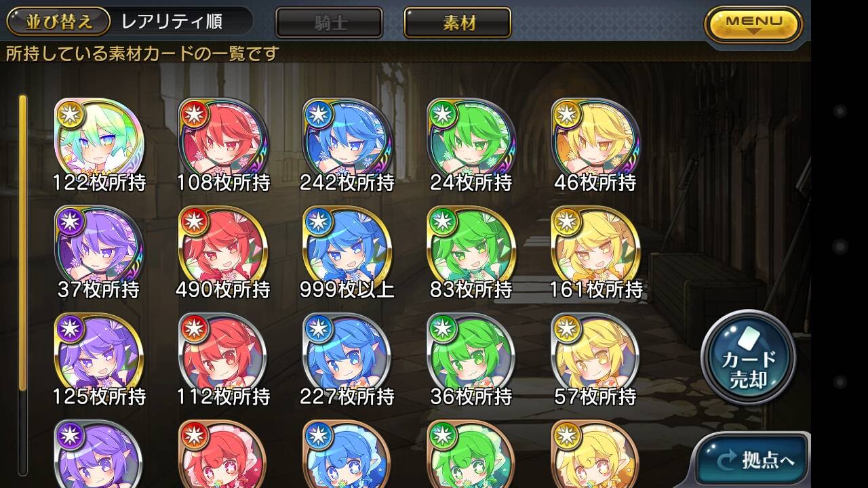
Task: Choose the yellow silver-framed card 57枚所持
Action: click(x=595, y=357)
